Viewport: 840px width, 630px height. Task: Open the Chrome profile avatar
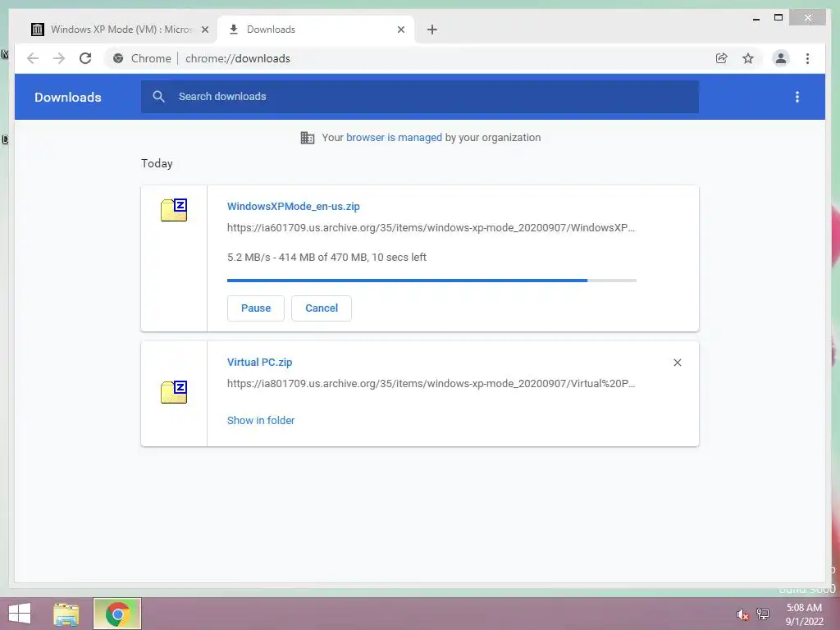point(781,58)
